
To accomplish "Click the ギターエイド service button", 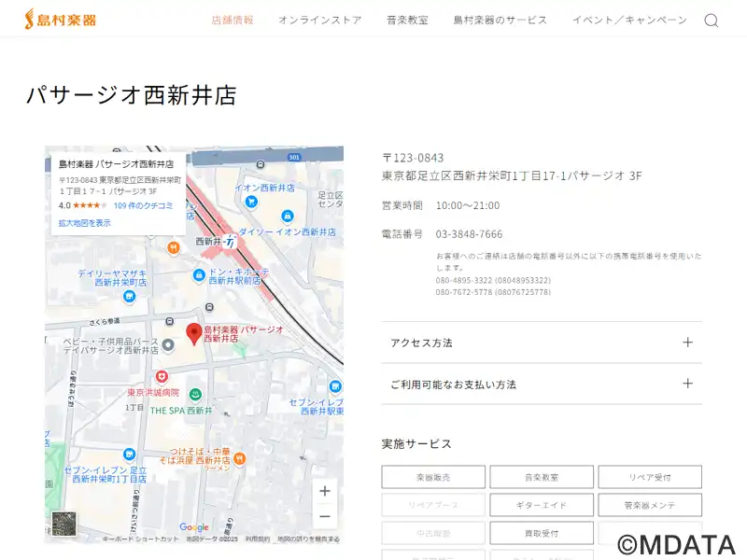I will click(x=542, y=505).
